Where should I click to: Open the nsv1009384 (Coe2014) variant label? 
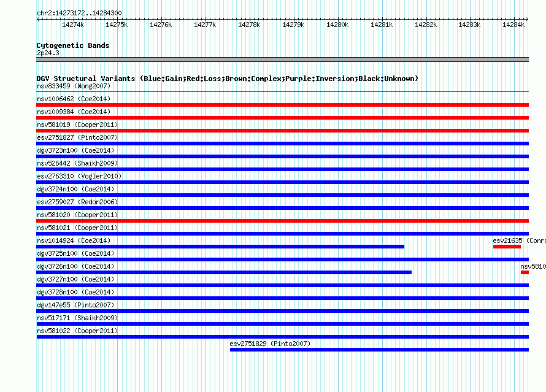tap(74, 112)
